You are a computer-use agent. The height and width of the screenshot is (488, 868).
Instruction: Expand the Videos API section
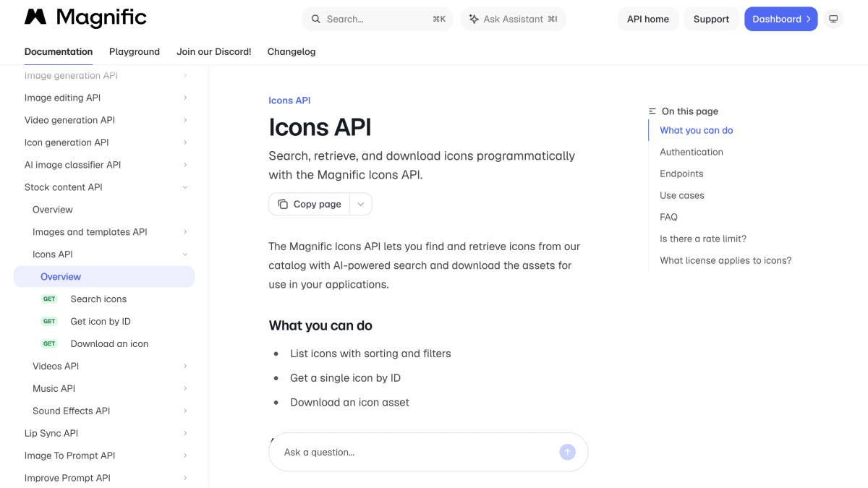(x=104, y=366)
